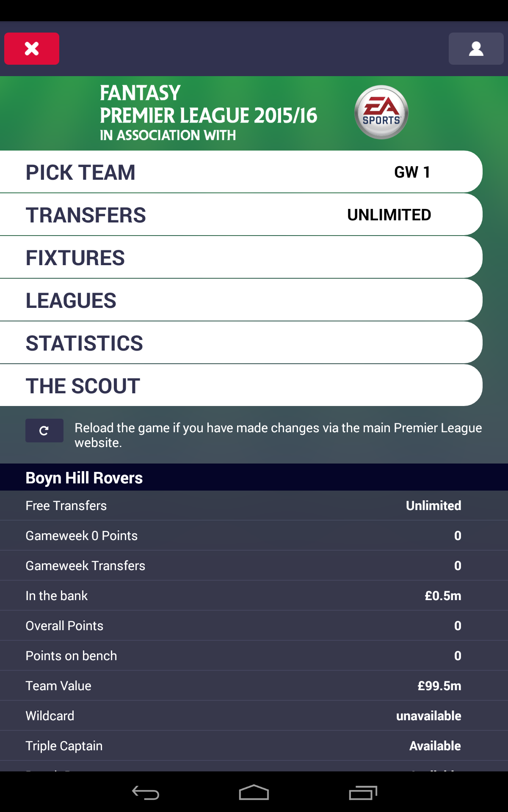
Task: Open the user profile icon
Action: point(475,49)
